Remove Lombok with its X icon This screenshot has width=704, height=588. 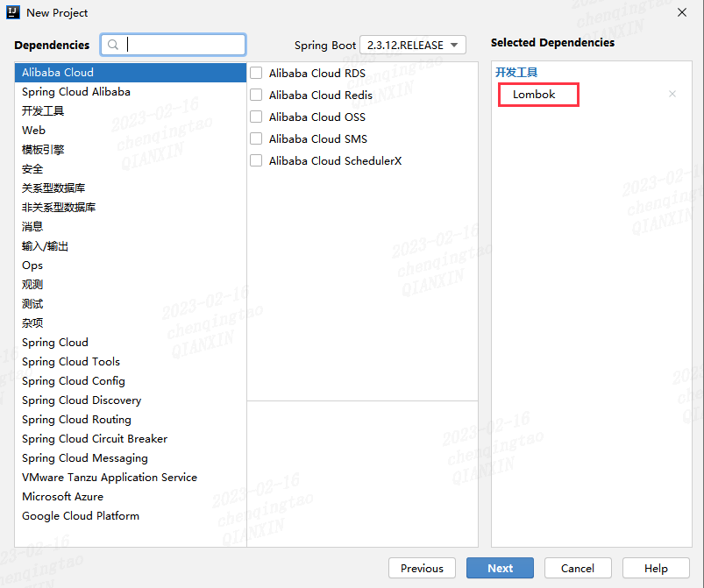(672, 94)
